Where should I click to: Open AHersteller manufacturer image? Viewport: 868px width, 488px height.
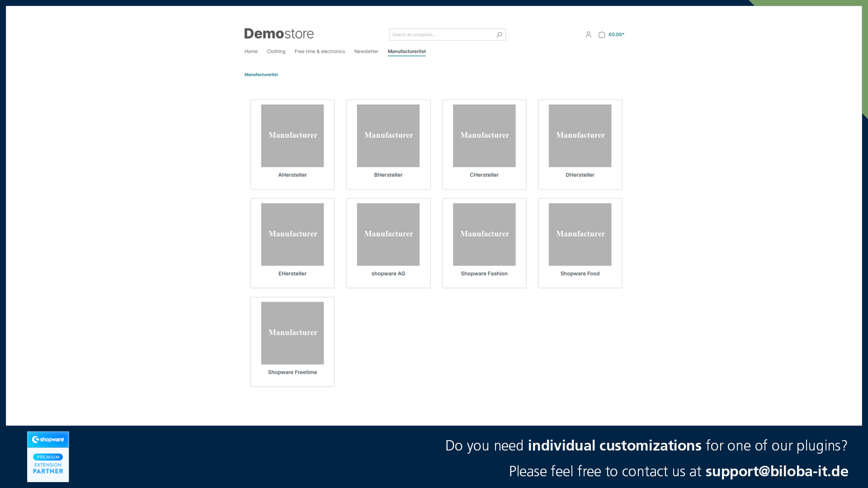click(x=292, y=136)
